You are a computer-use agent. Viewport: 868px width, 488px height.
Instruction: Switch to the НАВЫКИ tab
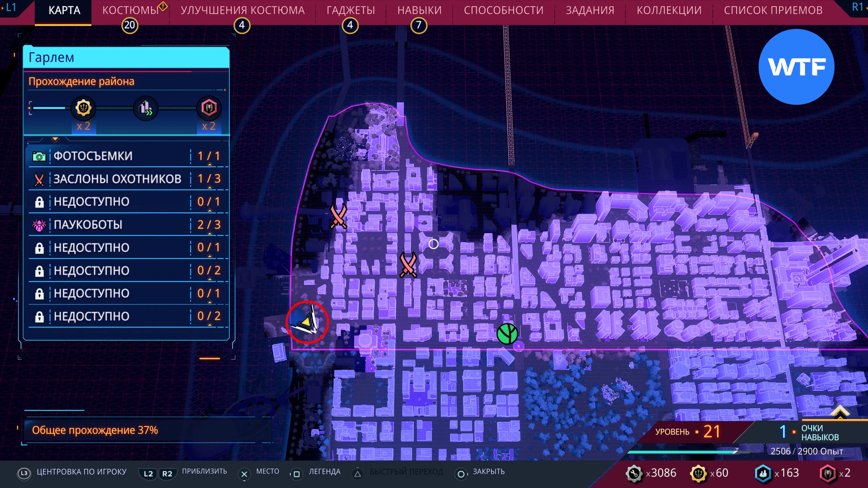(x=419, y=10)
